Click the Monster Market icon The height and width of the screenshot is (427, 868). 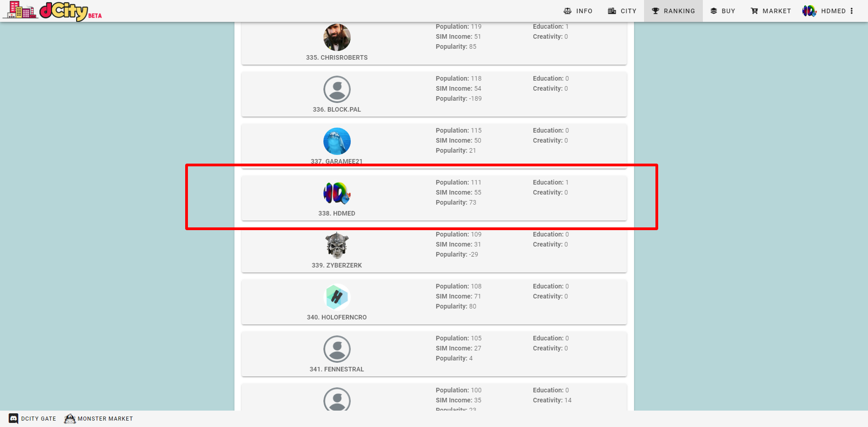[x=70, y=418]
